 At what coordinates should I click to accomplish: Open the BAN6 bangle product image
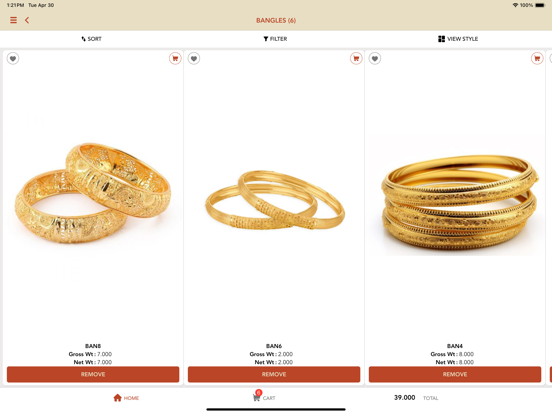pos(275,200)
